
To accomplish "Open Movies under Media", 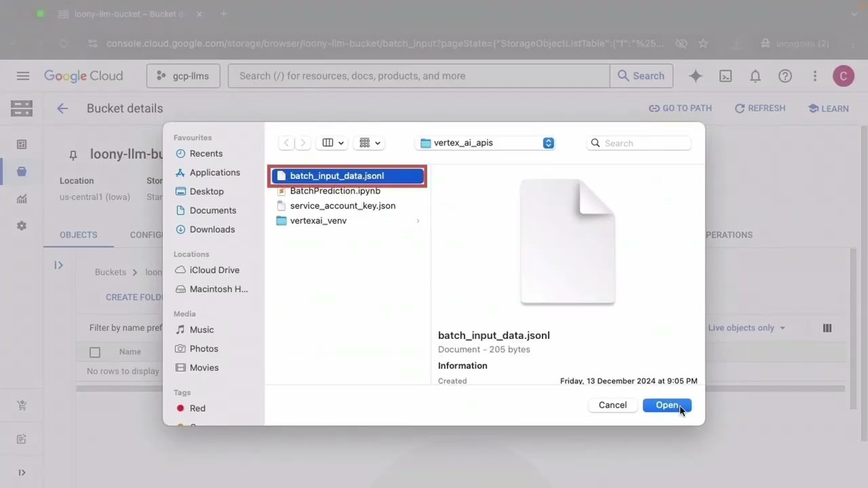I will coord(203,368).
